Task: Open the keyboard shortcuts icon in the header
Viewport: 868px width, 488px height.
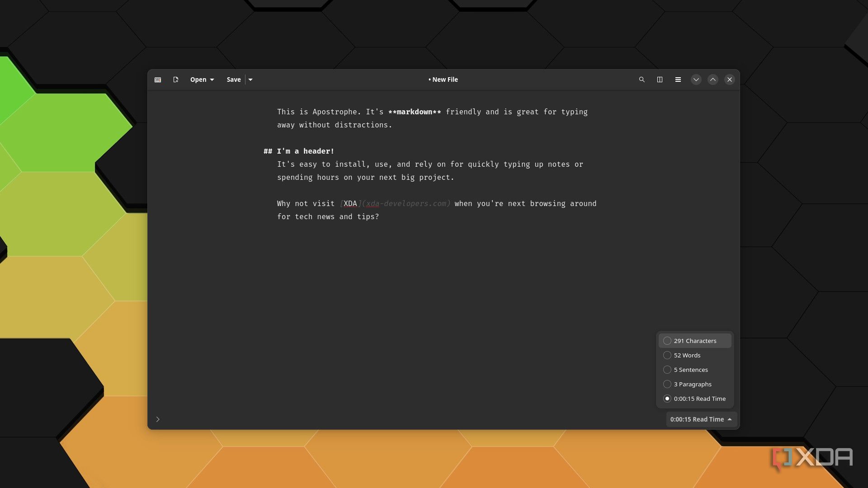Action: pyautogui.click(x=158, y=80)
